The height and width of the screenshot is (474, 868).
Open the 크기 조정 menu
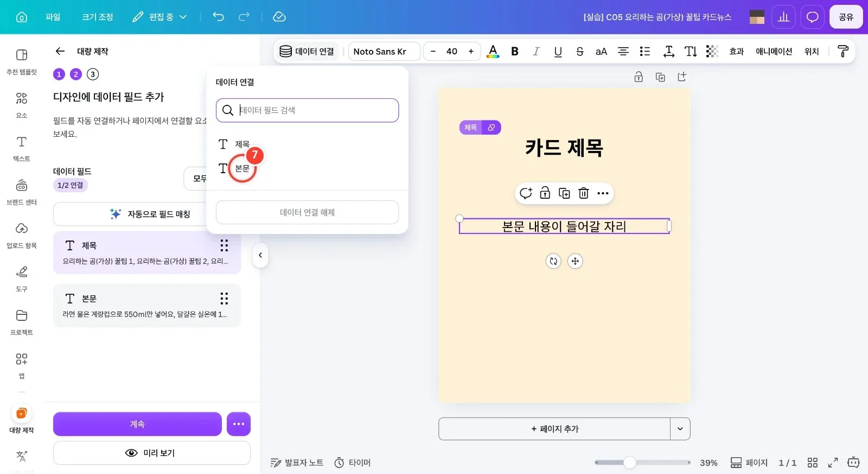pyautogui.click(x=98, y=17)
